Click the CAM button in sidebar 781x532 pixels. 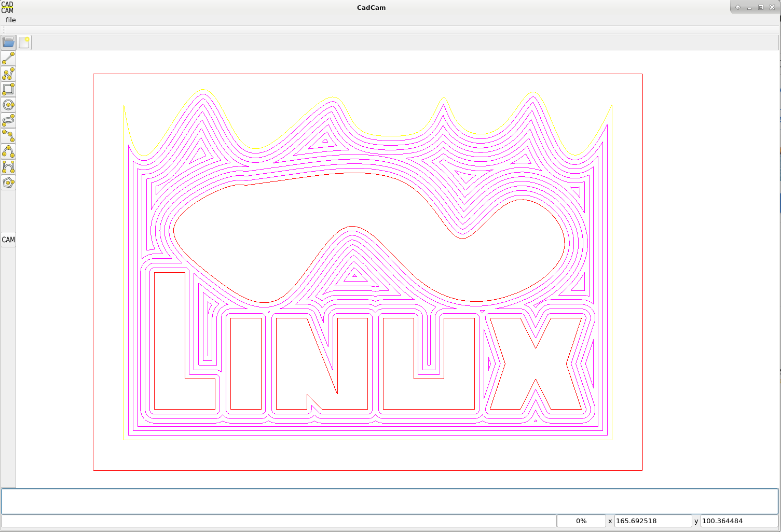(x=8, y=240)
